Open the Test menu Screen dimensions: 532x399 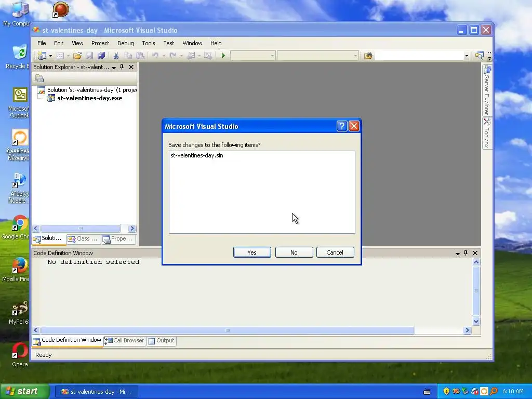tap(169, 43)
